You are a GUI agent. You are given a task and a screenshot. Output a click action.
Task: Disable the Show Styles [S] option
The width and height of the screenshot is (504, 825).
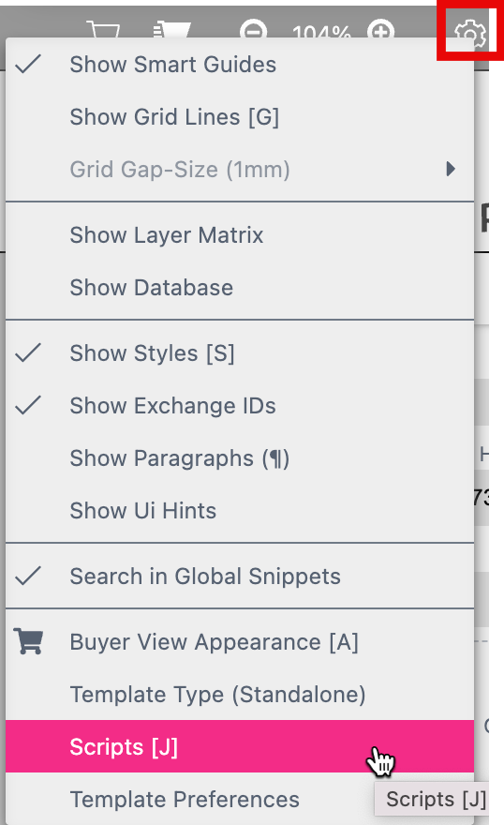click(240, 353)
